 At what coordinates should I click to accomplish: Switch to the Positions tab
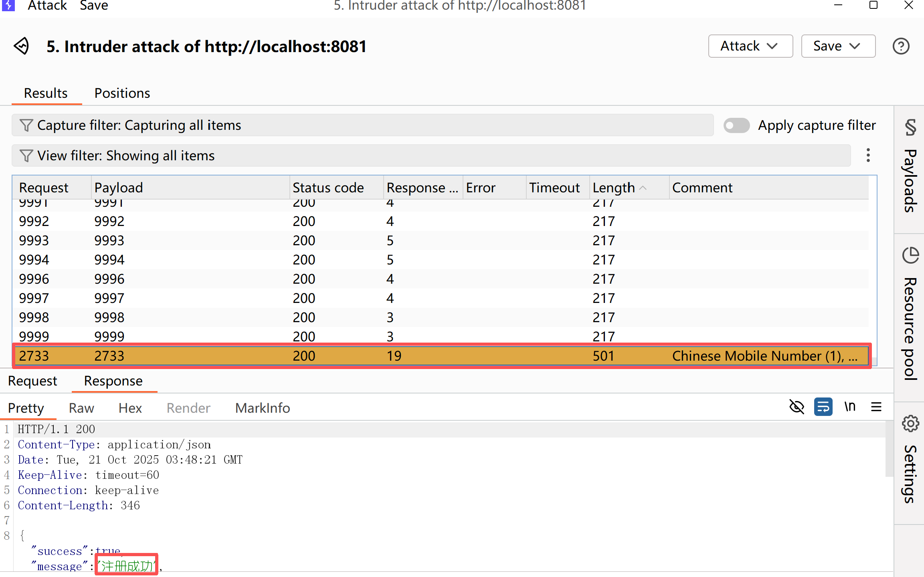122,93
